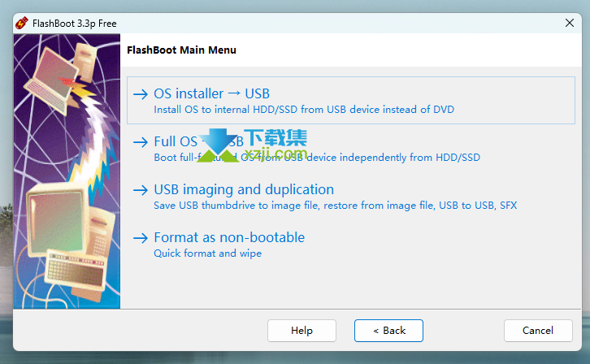This screenshot has width=590, height=364.
Task: Select Format as non-bootable
Action: click(x=351, y=245)
